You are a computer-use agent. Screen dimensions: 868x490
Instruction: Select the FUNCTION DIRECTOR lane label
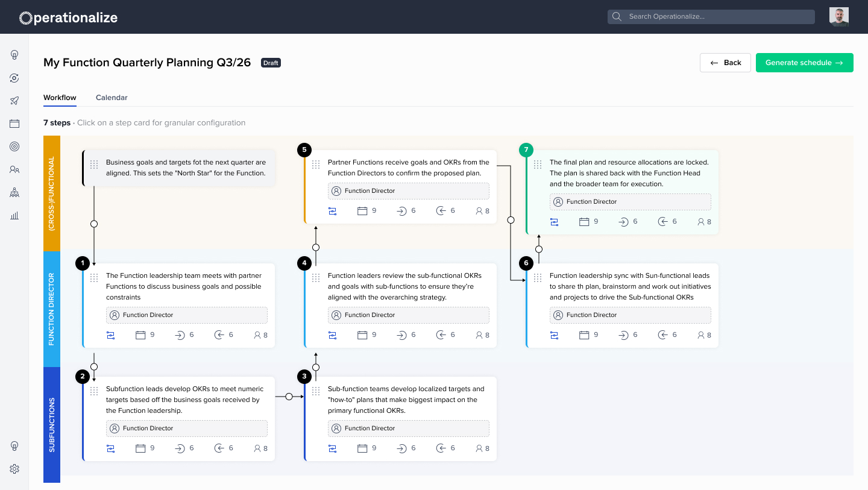coord(52,309)
